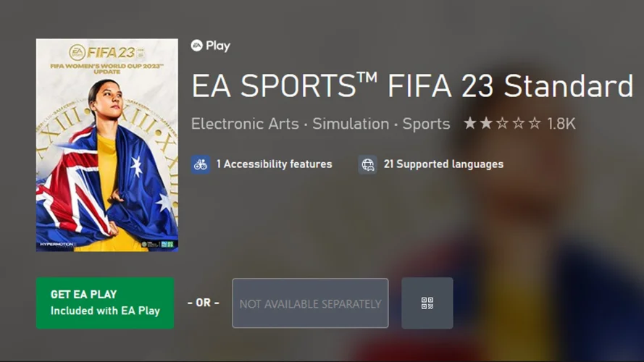Open the Simulation genre link
Image resolution: width=644 pixels, height=362 pixels.
click(x=351, y=124)
